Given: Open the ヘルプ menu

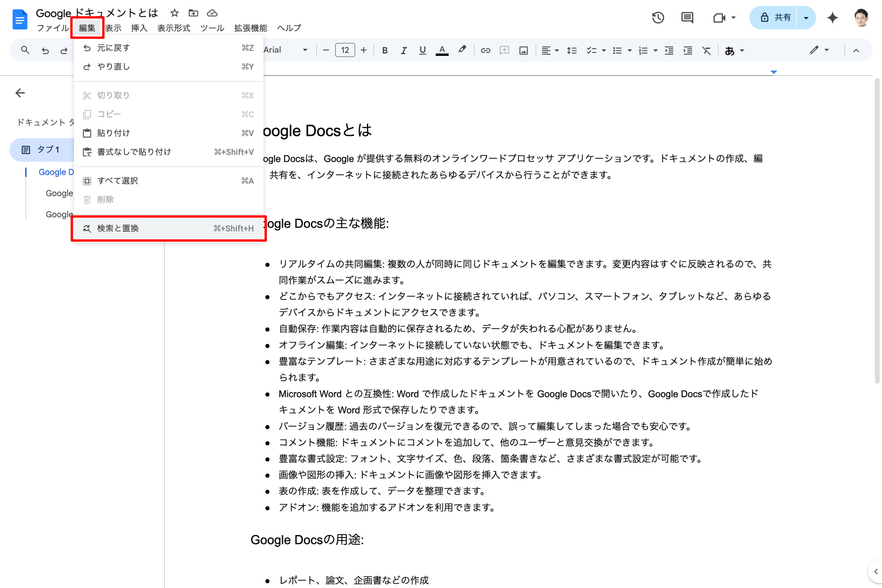Looking at the screenshot, I should point(289,28).
